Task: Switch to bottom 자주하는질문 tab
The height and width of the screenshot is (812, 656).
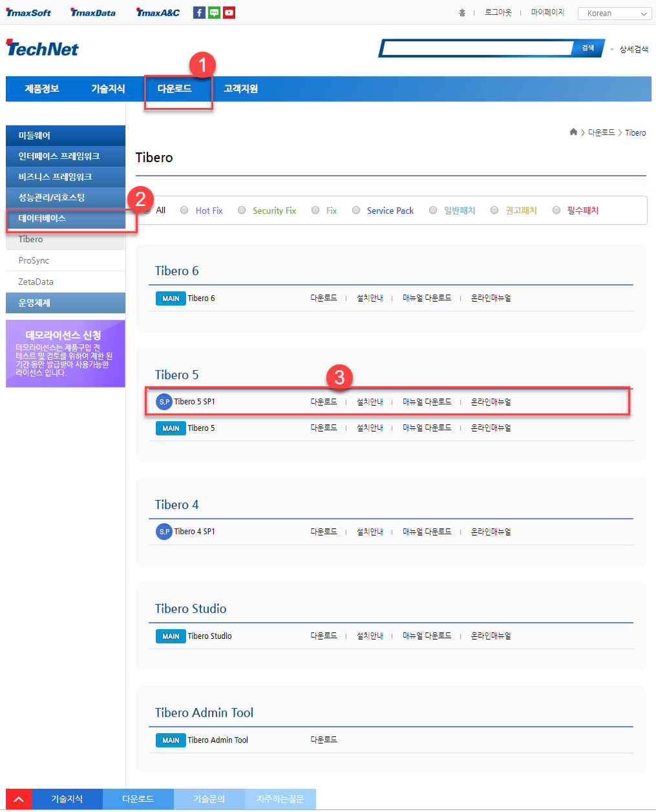Action: coord(280,799)
